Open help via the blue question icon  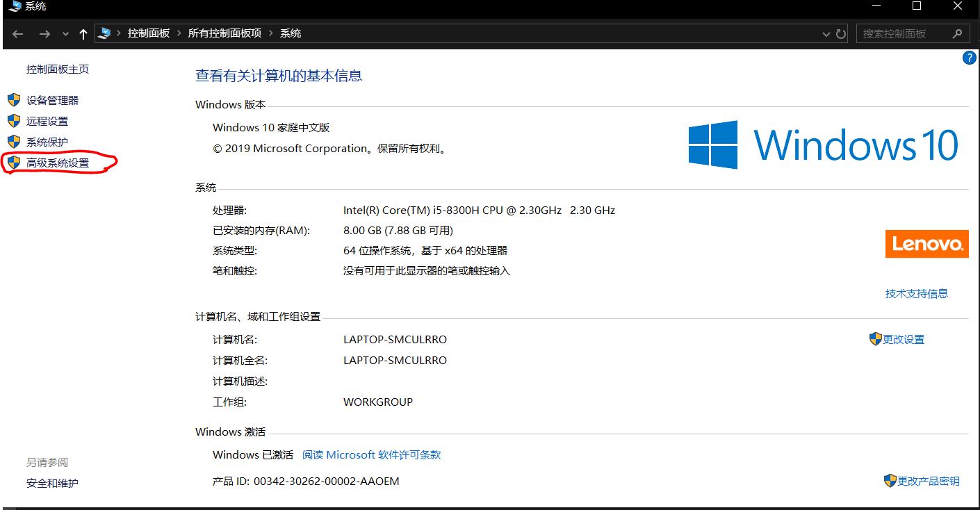pos(969,58)
